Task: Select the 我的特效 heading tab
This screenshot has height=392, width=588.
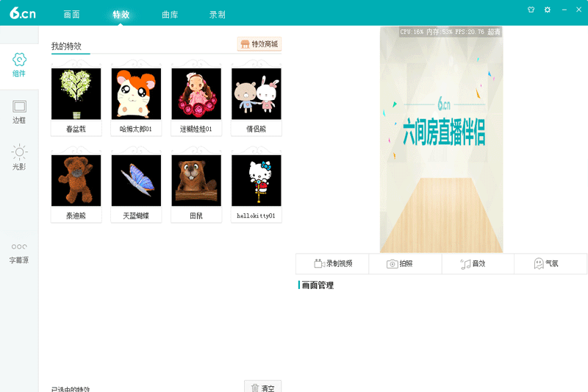Action: (x=66, y=46)
